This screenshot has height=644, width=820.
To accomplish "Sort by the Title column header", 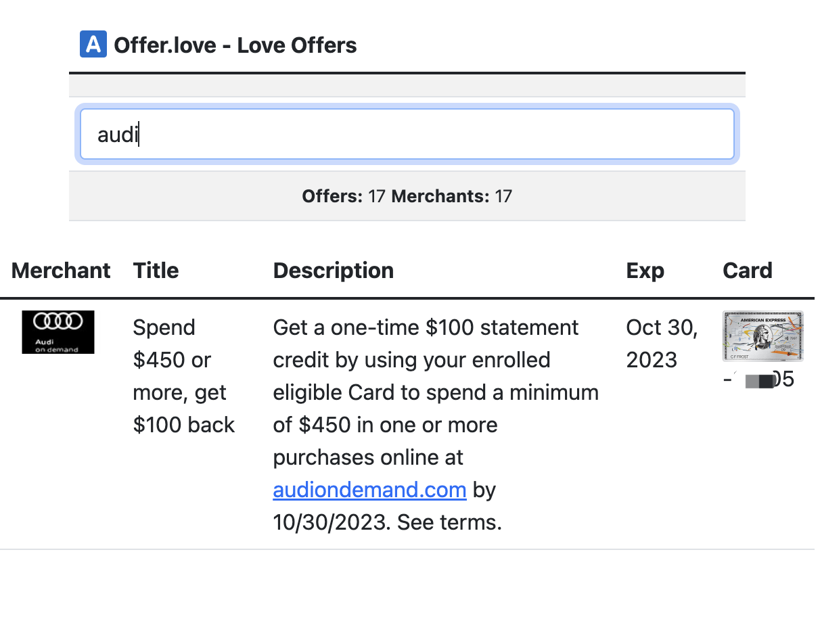I will [156, 271].
